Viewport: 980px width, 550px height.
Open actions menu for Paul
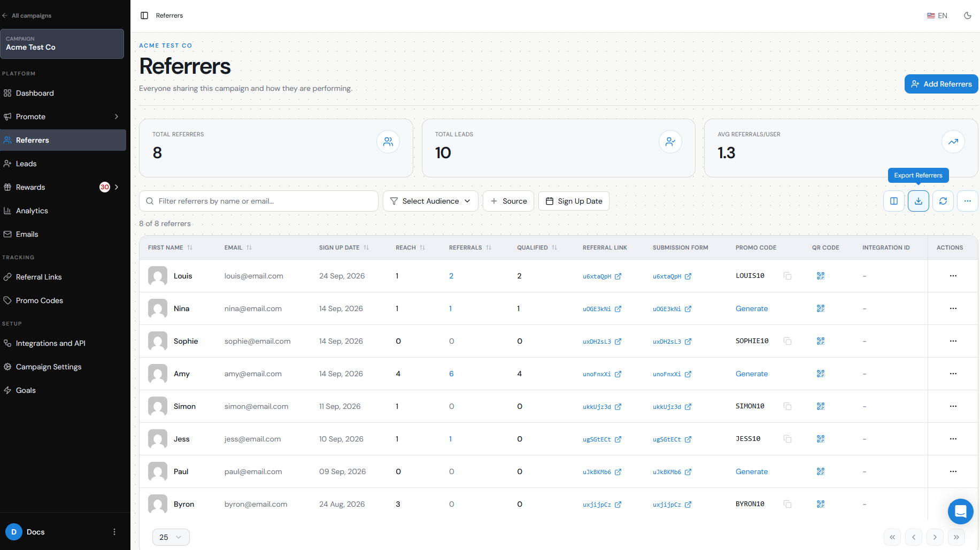pyautogui.click(x=953, y=471)
